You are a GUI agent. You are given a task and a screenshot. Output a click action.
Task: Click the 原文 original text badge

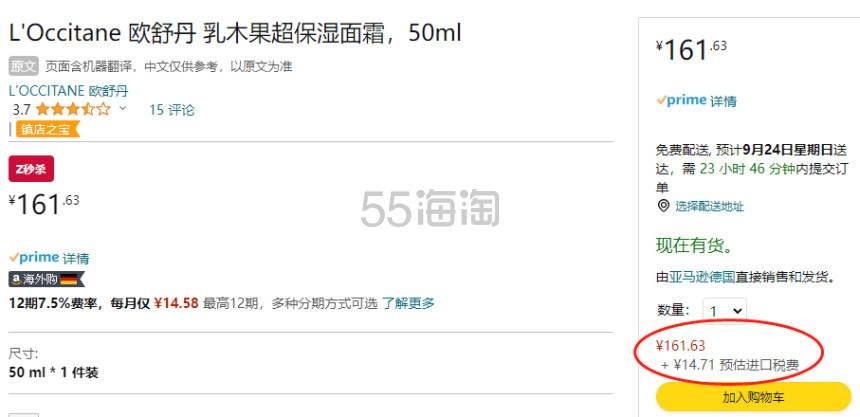(x=23, y=66)
